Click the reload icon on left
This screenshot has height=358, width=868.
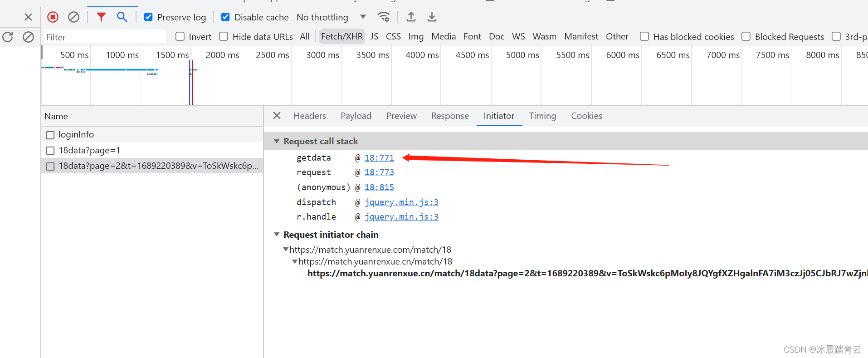(8, 37)
